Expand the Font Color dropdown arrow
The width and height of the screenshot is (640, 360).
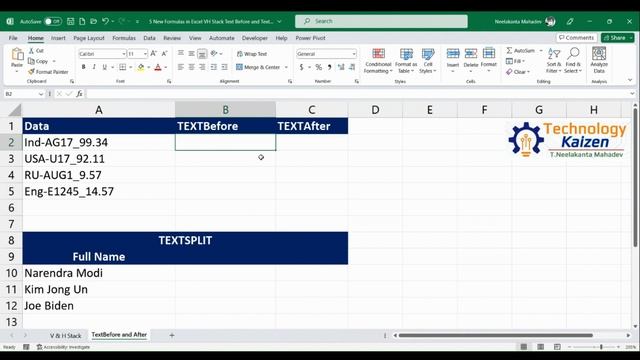coord(166,67)
